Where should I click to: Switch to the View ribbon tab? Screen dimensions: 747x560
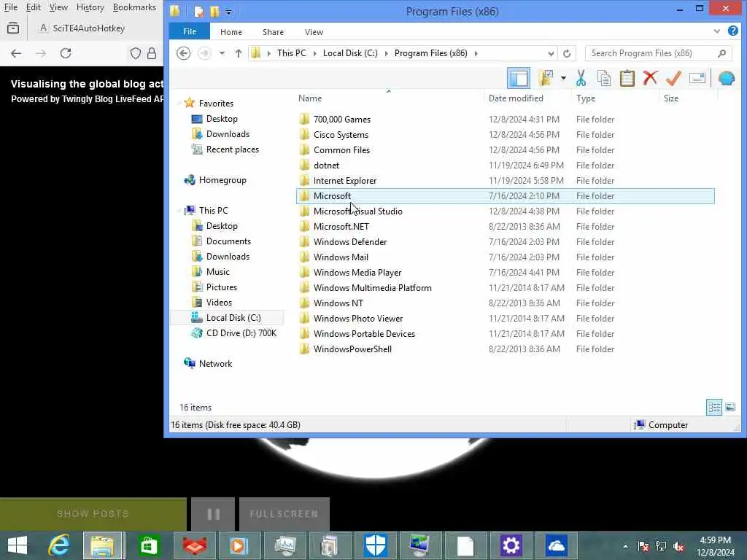point(314,32)
